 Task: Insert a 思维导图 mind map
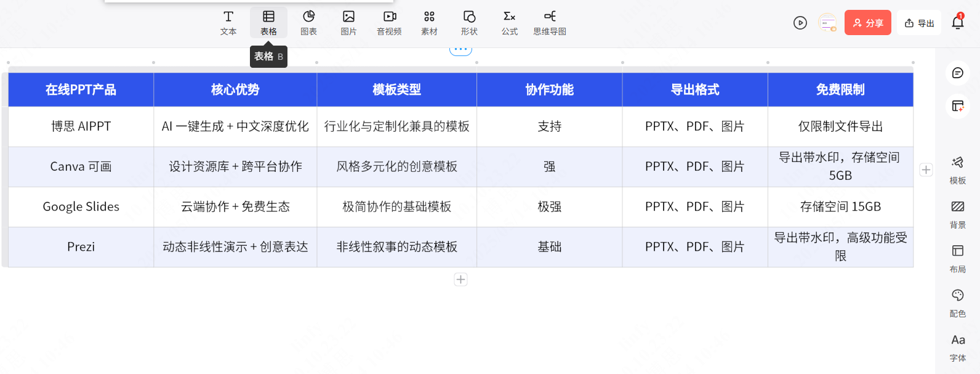(550, 23)
